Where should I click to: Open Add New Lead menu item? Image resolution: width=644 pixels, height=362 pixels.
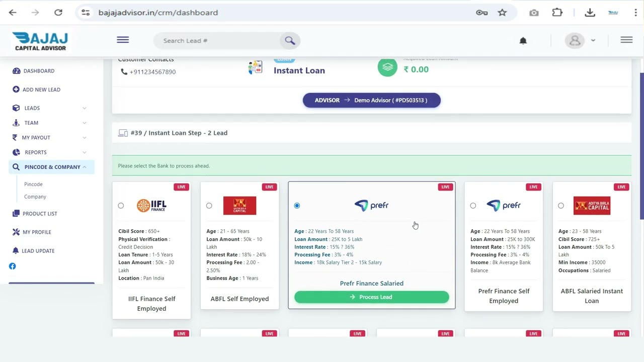(x=41, y=89)
